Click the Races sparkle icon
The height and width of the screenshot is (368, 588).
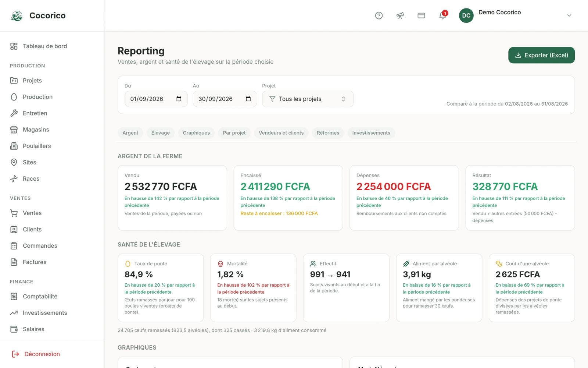pos(14,179)
